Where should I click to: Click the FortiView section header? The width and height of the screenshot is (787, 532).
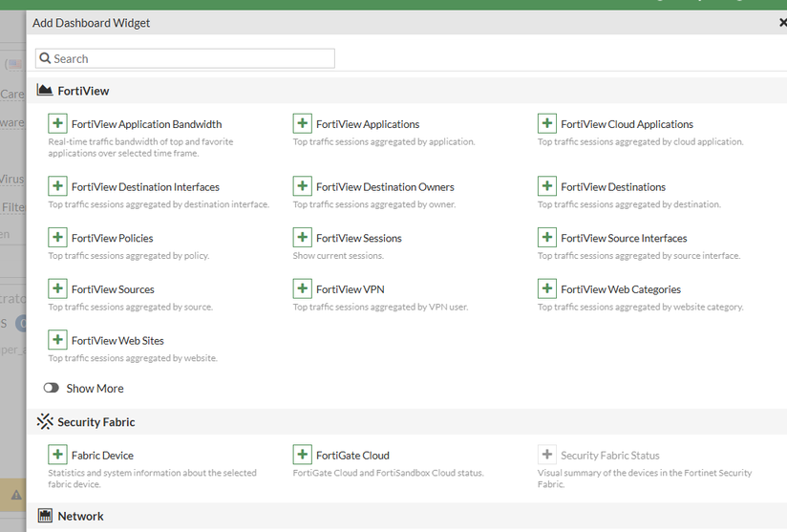[x=83, y=91]
